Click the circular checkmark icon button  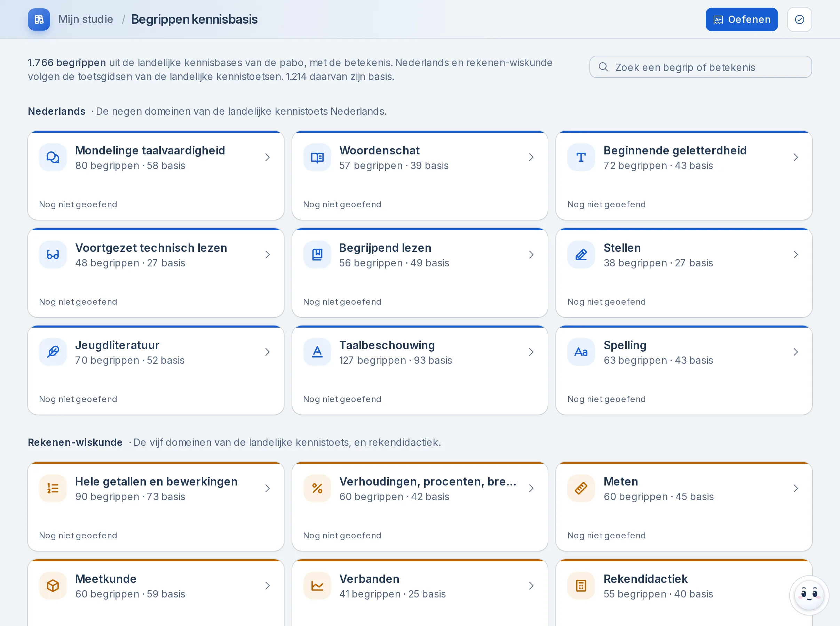tap(799, 19)
